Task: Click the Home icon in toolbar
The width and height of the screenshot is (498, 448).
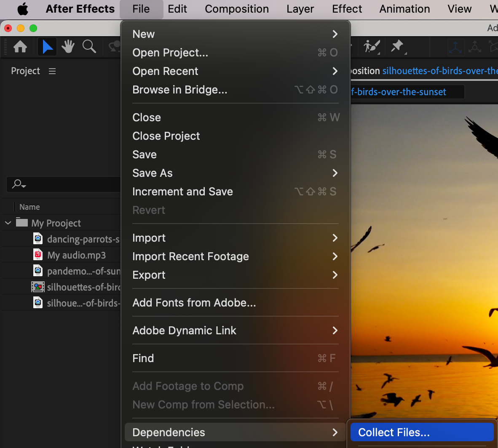Action: (x=20, y=47)
